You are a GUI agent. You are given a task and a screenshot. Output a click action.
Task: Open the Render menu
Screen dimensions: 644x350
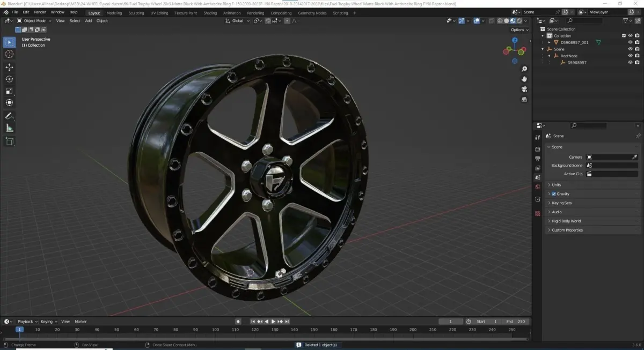point(40,12)
